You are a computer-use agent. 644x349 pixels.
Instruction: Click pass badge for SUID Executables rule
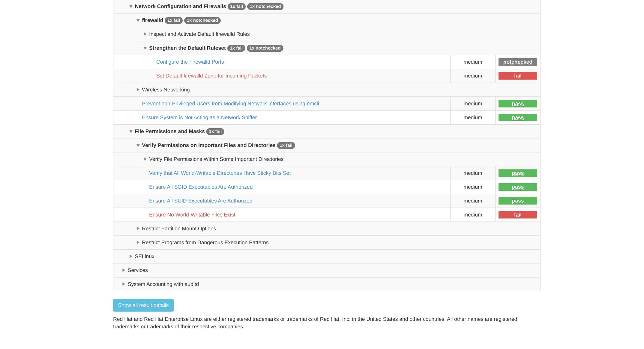[x=517, y=201]
